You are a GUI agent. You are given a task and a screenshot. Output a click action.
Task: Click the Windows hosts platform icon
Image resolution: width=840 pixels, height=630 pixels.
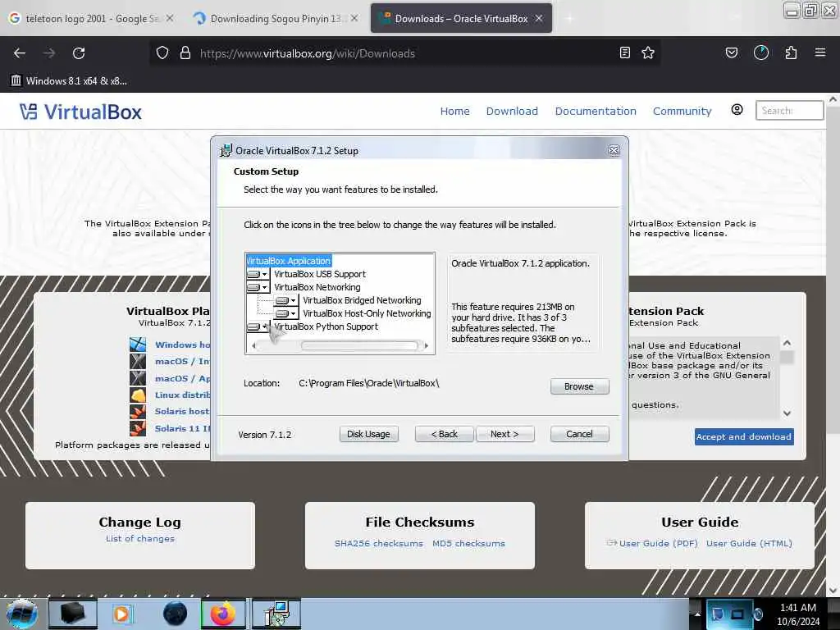click(x=138, y=345)
